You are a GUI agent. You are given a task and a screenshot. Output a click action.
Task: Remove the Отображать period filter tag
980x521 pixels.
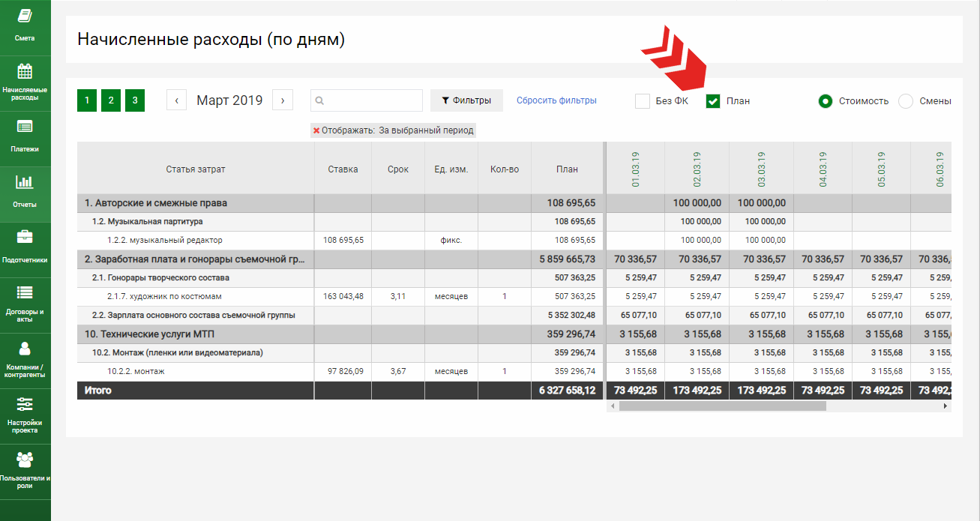(x=316, y=130)
